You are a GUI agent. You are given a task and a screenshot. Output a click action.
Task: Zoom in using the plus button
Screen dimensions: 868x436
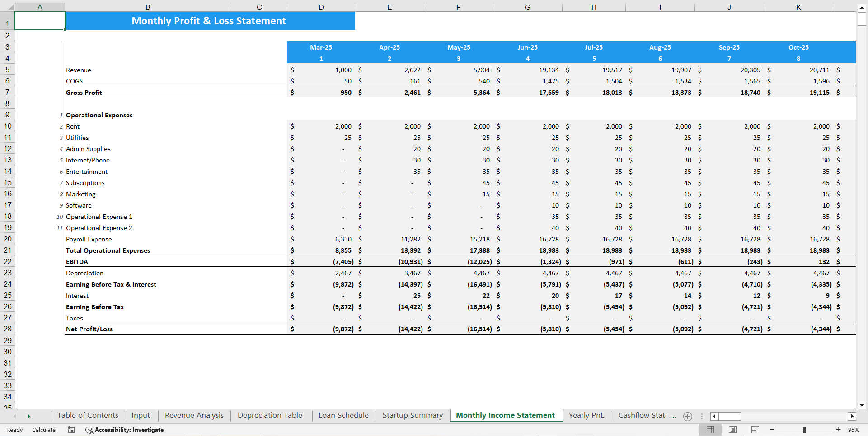839,430
